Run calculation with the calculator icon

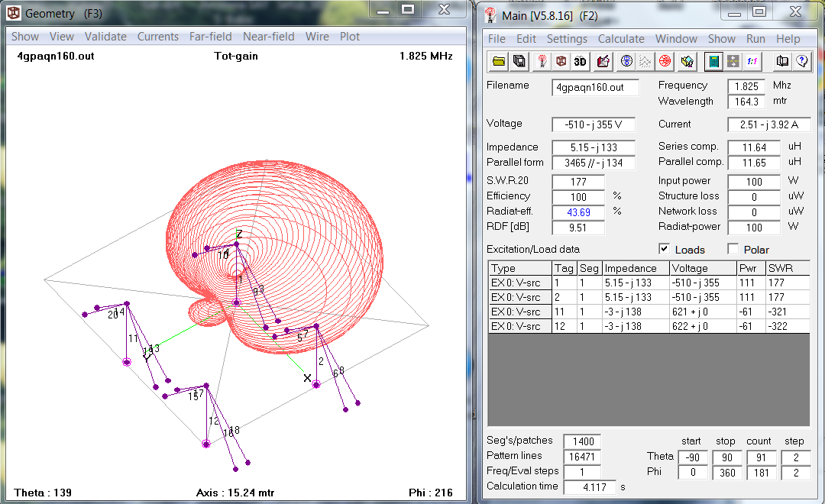point(713,62)
